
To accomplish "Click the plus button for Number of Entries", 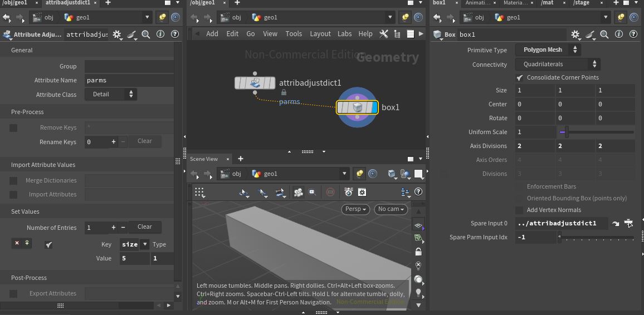I will [x=114, y=227].
